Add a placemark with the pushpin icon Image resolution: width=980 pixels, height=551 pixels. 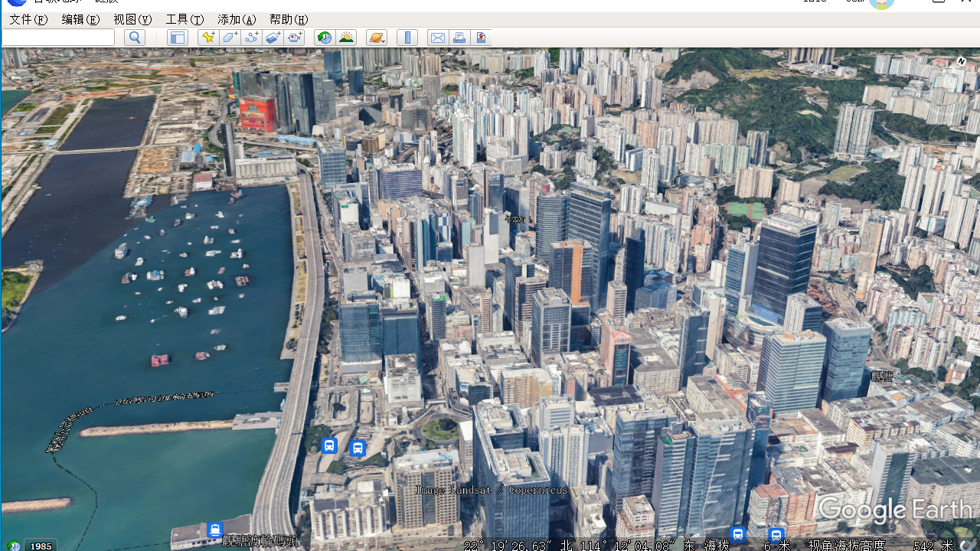point(208,37)
